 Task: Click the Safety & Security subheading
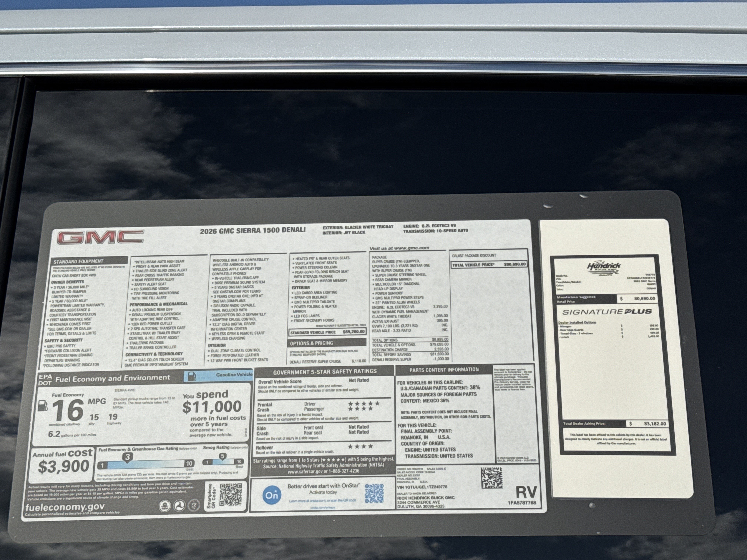tap(63, 341)
